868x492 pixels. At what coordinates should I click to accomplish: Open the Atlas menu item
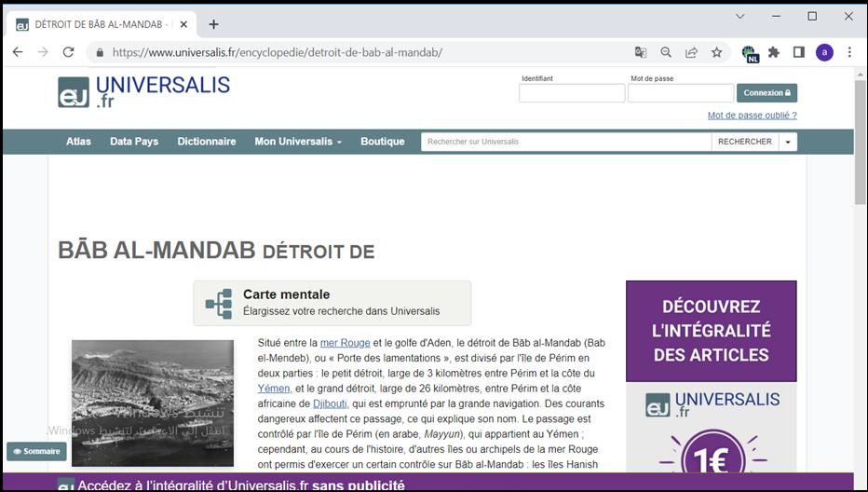tap(78, 142)
